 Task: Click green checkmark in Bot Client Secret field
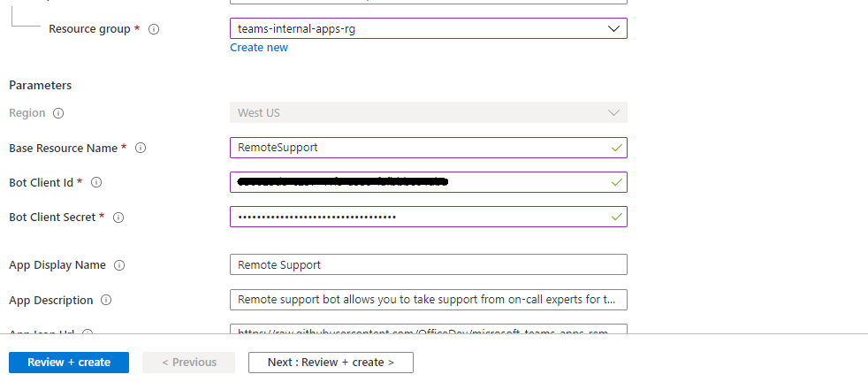click(617, 217)
